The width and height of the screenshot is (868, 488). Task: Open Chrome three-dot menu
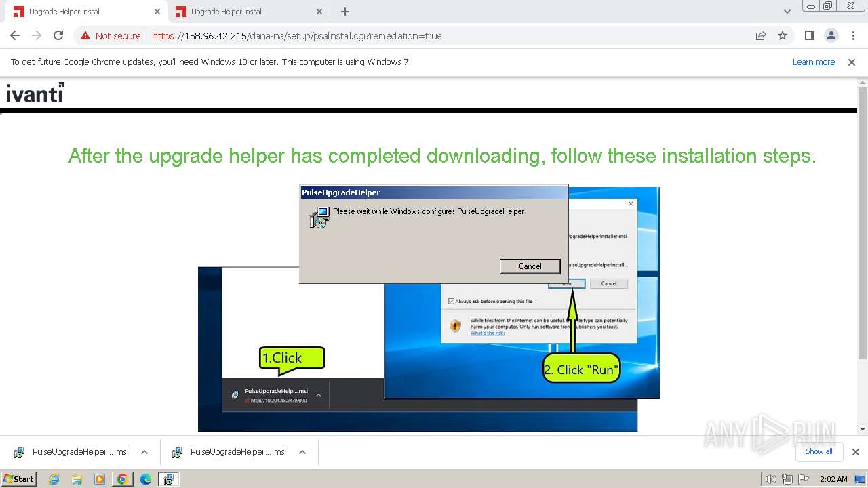click(x=853, y=35)
